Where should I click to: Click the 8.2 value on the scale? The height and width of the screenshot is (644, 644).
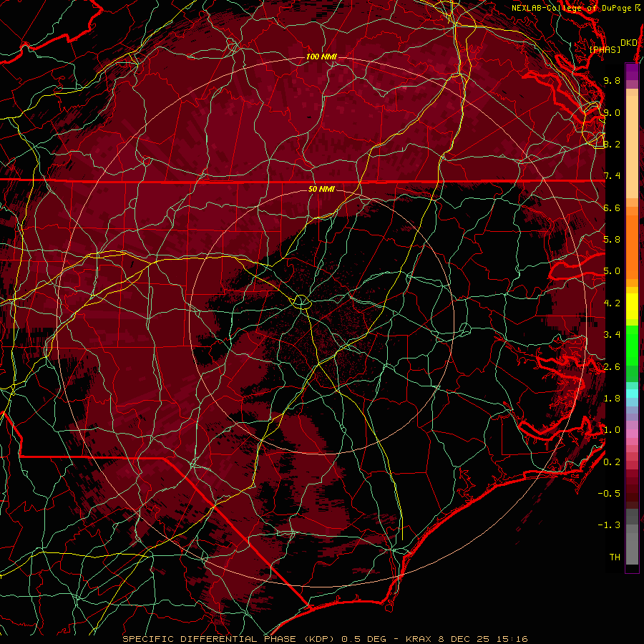pyautogui.click(x=612, y=144)
